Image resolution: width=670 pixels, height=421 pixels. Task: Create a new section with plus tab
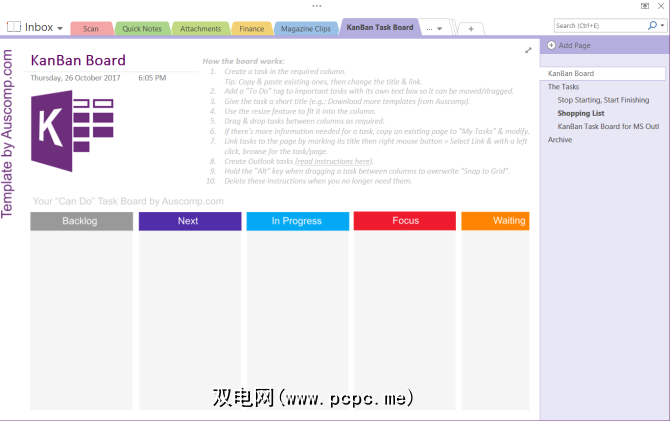[x=471, y=29]
